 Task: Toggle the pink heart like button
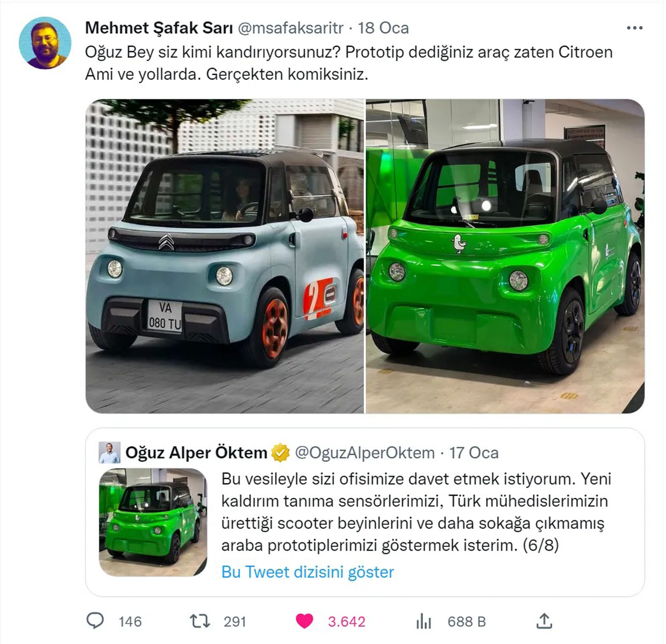304,621
